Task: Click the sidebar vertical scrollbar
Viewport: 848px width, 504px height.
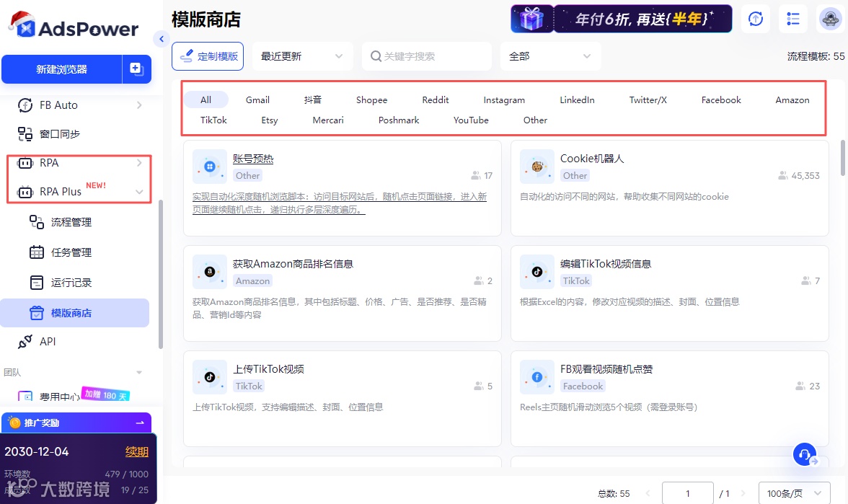Action: pyautogui.click(x=161, y=275)
